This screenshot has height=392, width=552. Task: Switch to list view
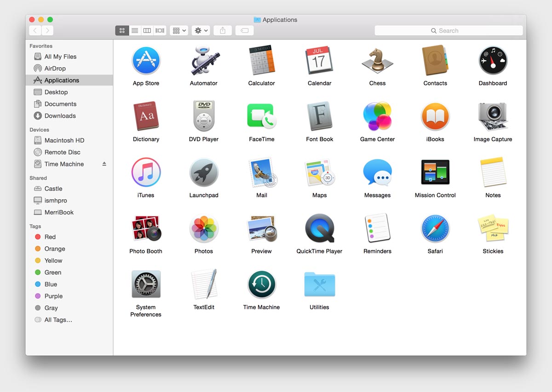tap(135, 30)
